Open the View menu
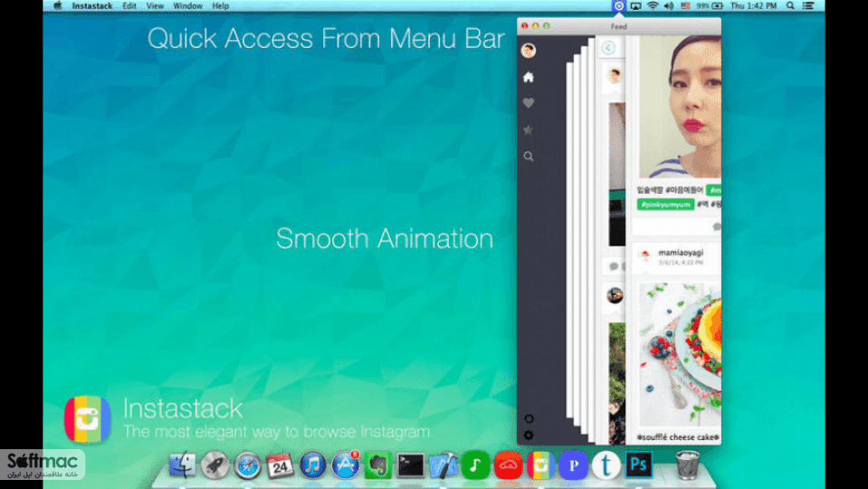The width and height of the screenshot is (868, 489). tap(155, 5)
